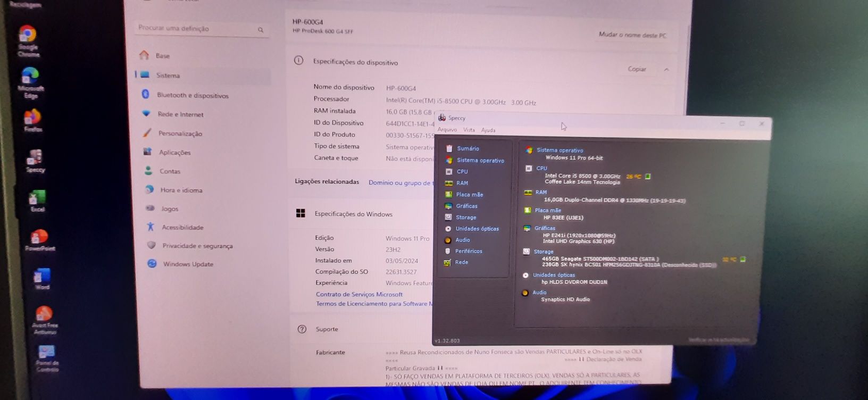The image size is (868, 400).
Task: Click the info icon beside Especificações do dispositivo
Action: [x=299, y=60]
